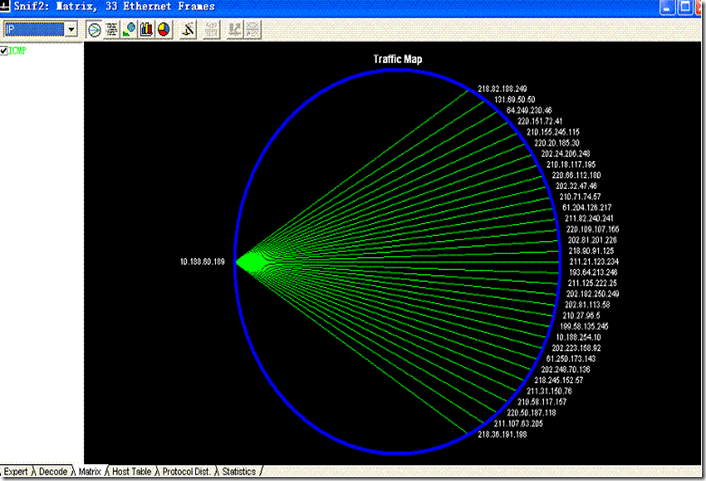Image resolution: width=706 pixels, height=481 pixels.
Task: Show the pie chart view
Action: tap(163, 29)
